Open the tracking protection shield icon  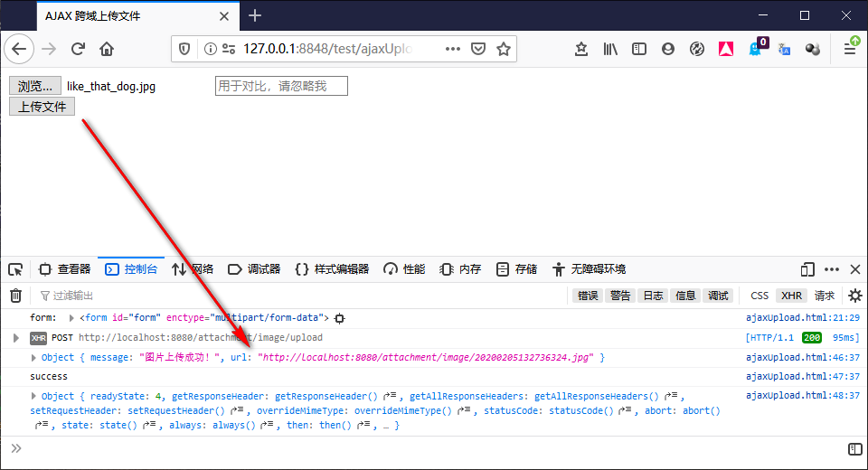(x=184, y=50)
